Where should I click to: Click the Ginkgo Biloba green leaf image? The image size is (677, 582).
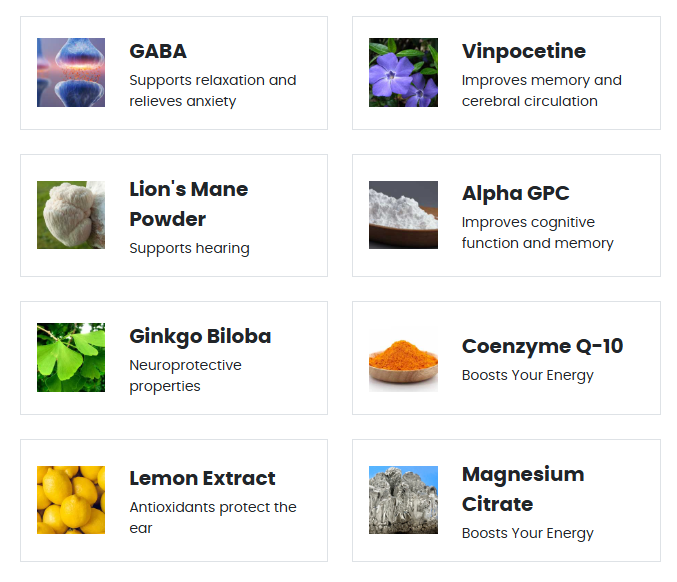pyautogui.click(x=71, y=357)
